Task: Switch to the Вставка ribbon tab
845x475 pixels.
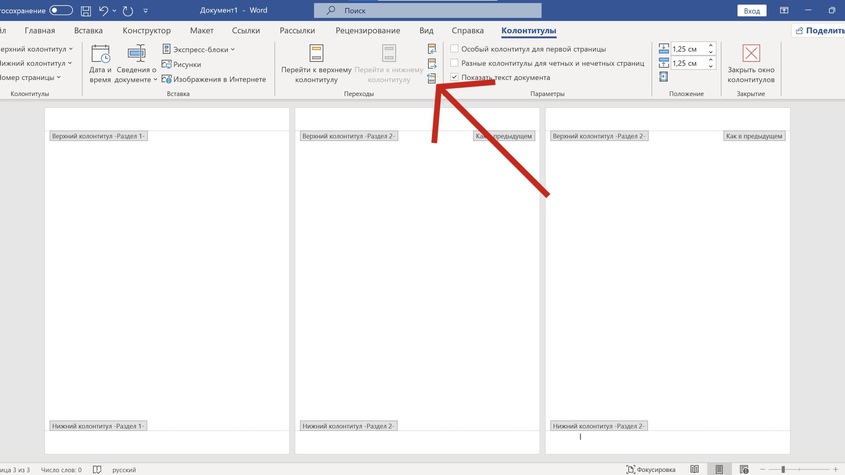Action: point(88,31)
